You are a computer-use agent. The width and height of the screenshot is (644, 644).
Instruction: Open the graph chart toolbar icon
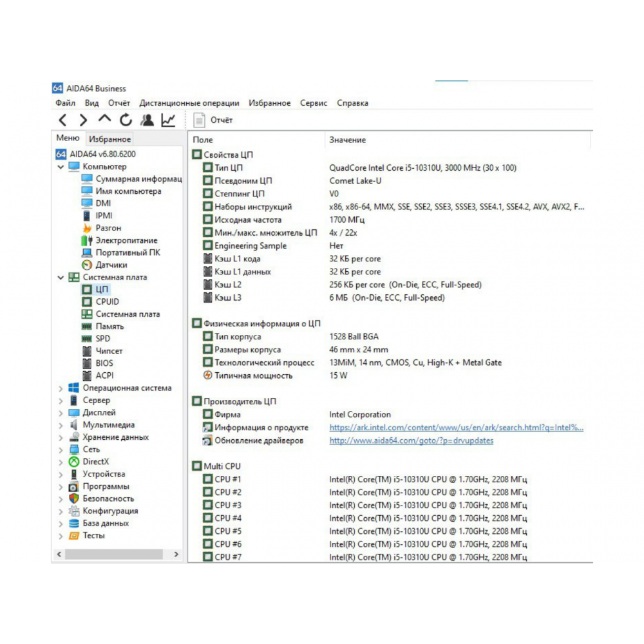tap(168, 120)
